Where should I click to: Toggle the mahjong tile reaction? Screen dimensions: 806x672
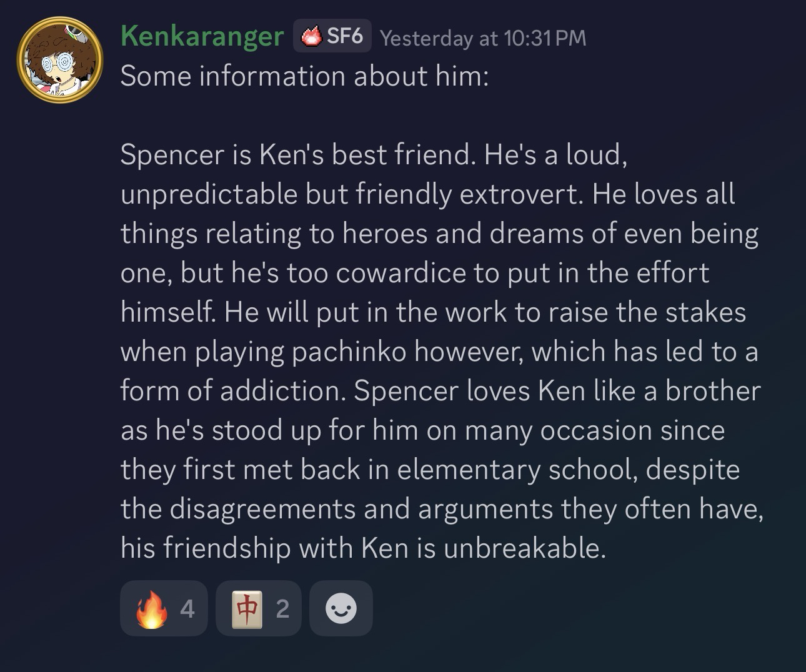(259, 608)
